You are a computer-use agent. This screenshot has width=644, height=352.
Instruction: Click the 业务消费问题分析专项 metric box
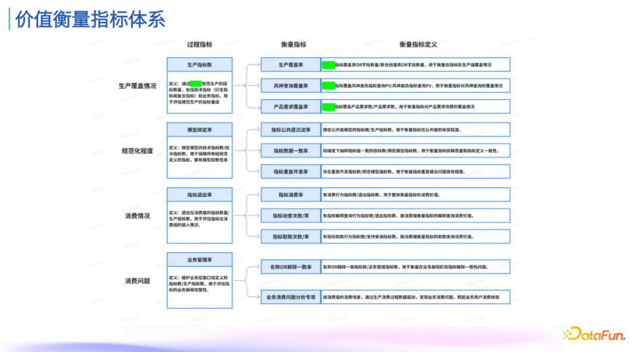tap(291, 297)
